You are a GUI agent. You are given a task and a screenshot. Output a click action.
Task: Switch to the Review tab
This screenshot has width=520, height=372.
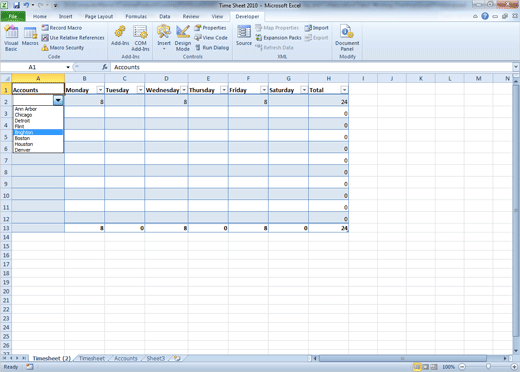(191, 16)
